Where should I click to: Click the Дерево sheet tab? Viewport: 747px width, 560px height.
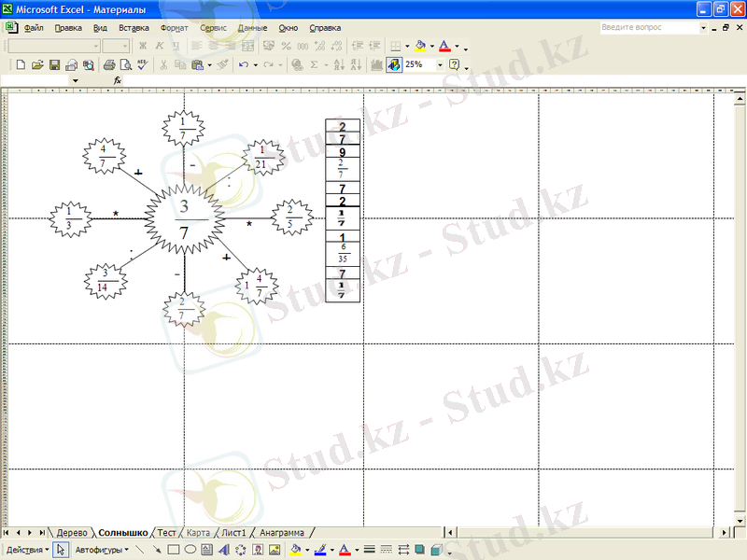click(72, 533)
